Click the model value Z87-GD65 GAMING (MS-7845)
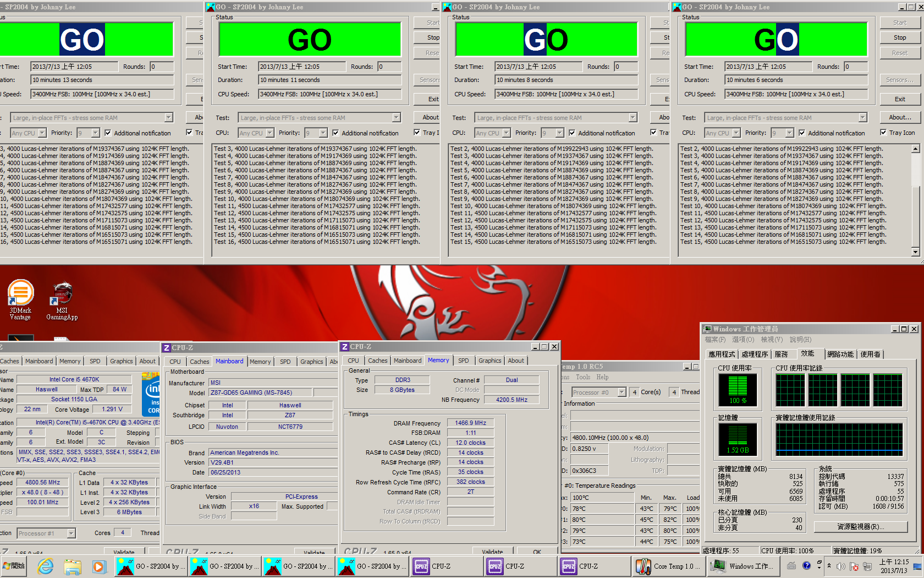This screenshot has height=578, width=924. [x=260, y=392]
